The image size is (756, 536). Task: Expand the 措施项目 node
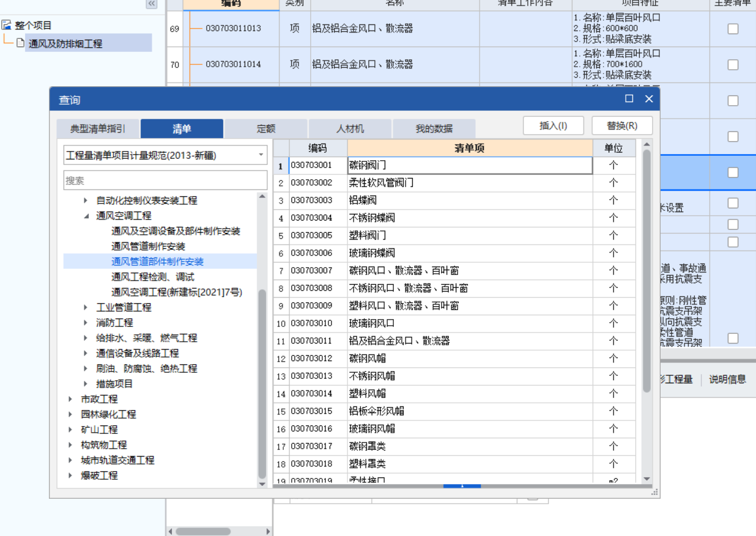[86, 384]
